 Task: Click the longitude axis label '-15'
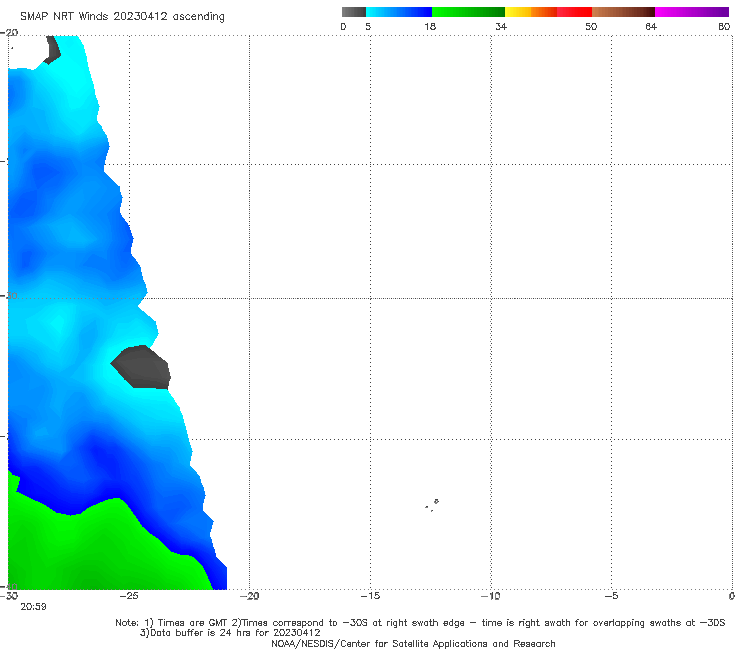pos(370,596)
